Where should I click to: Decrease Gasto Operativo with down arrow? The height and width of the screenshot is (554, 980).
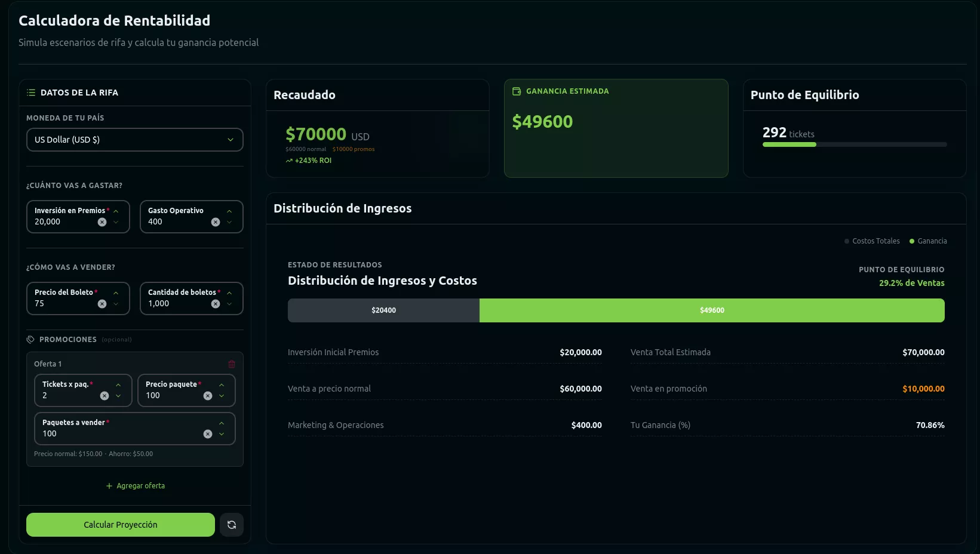(x=229, y=222)
